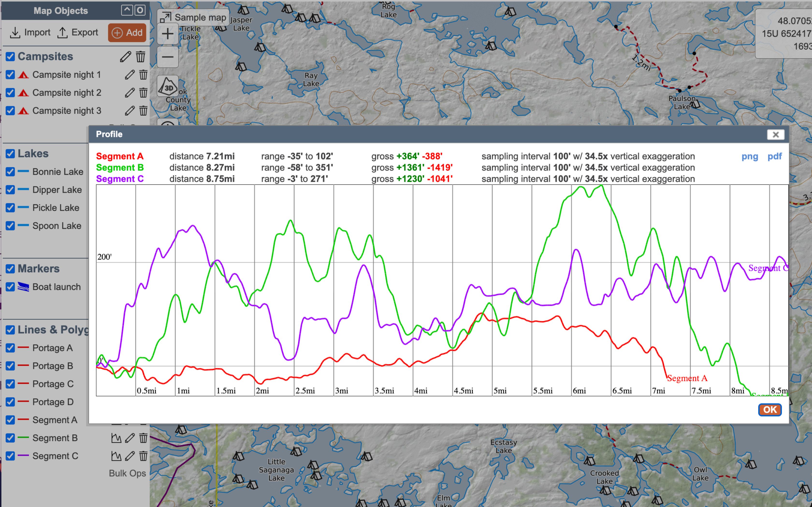Hide the Boat launch marker
Viewport: 812px width, 507px height.
[x=10, y=287]
